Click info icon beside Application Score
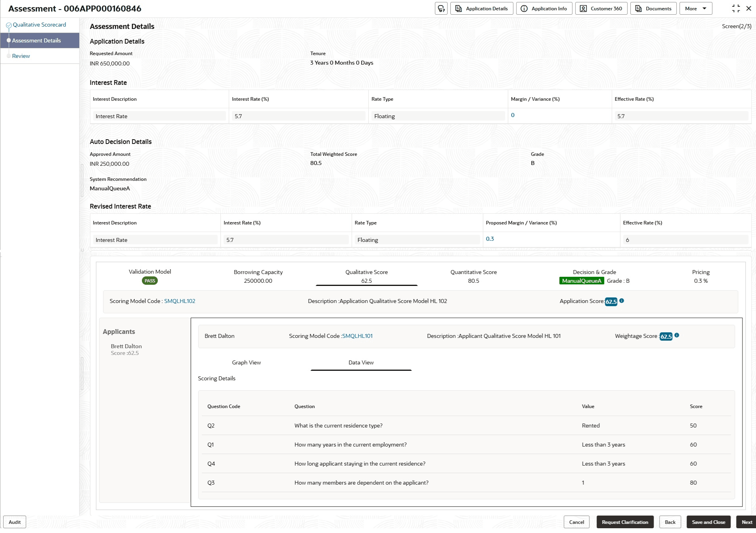Screen dimensions: 756x533 (x=622, y=301)
